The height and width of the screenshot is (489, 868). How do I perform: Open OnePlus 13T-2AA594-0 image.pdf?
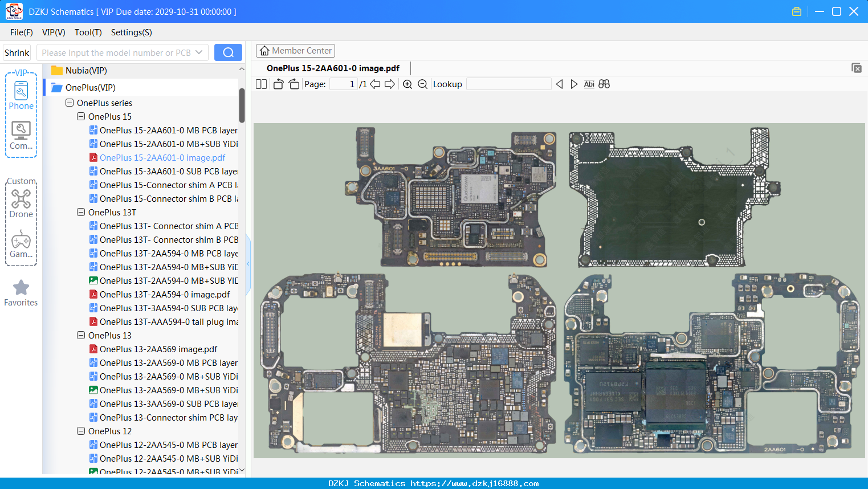(x=160, y=295)
